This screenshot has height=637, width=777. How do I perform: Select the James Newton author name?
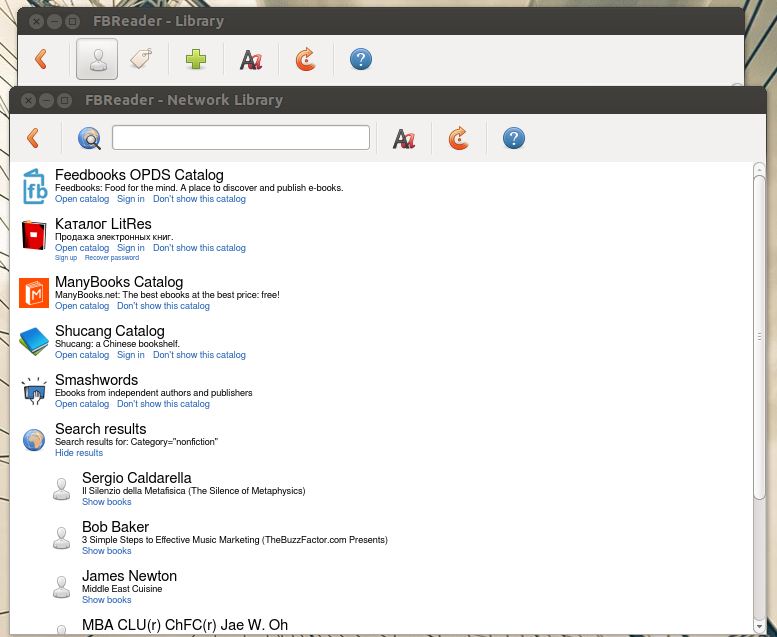129,576
